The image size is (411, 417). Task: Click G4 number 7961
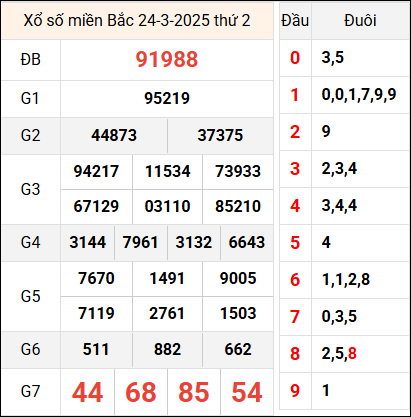140,242
